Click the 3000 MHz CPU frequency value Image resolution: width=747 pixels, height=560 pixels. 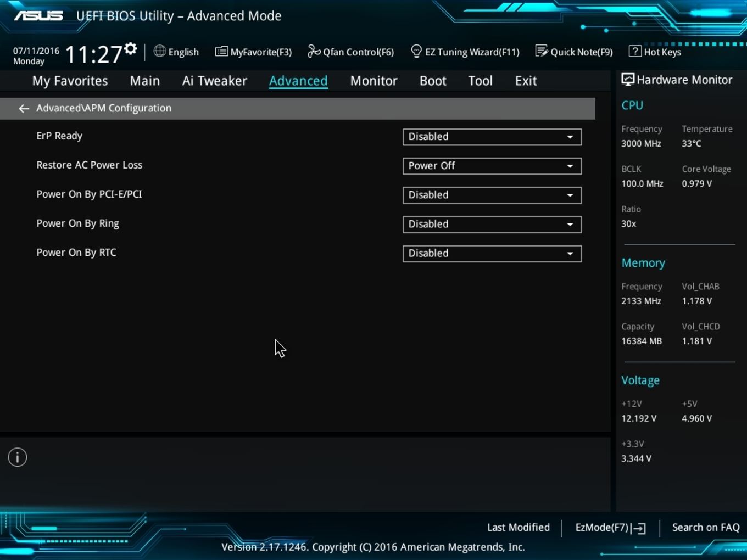click(641, 143)
